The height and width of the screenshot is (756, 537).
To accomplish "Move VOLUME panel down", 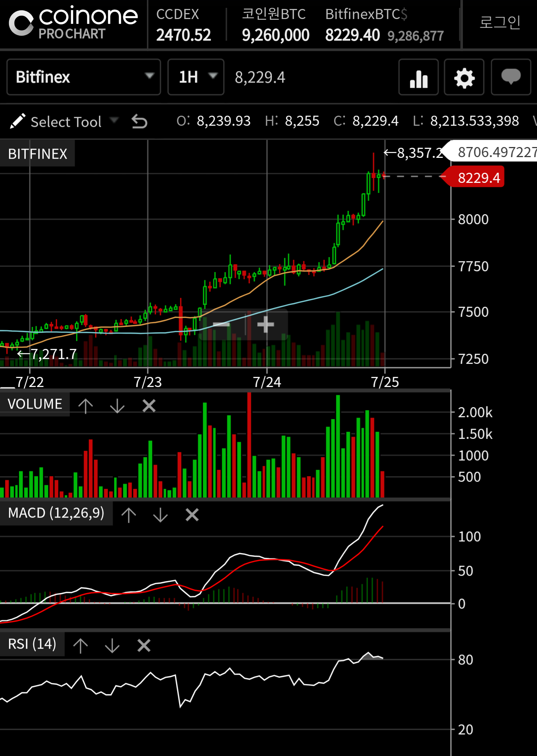I will coord(117,406).
